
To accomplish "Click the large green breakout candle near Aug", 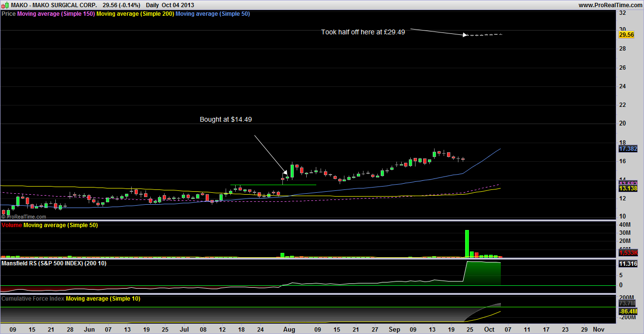I will point(292,171).
